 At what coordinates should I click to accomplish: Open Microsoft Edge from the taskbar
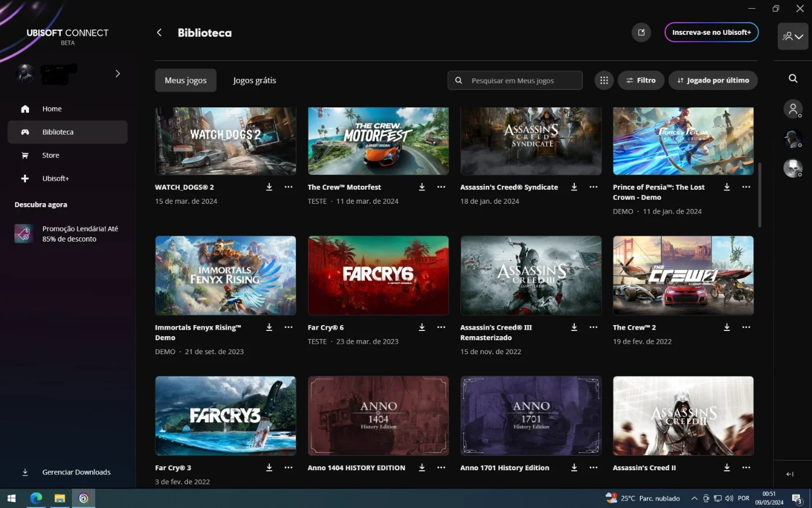pos(36,498)
